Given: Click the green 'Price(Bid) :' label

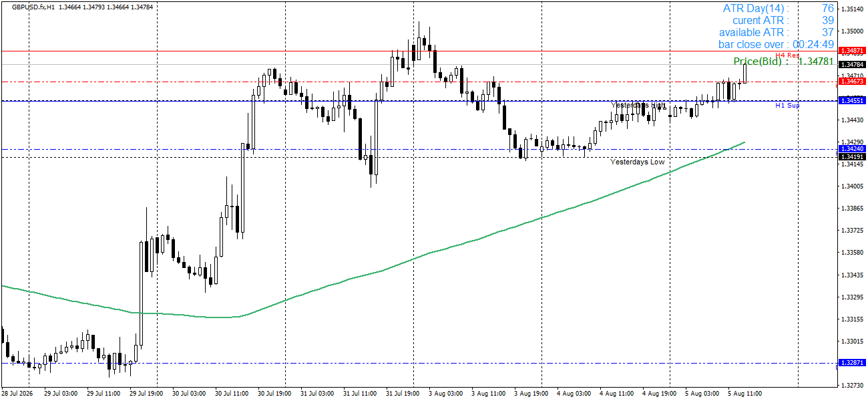Looking at the screenshot, I should [761, 61].
